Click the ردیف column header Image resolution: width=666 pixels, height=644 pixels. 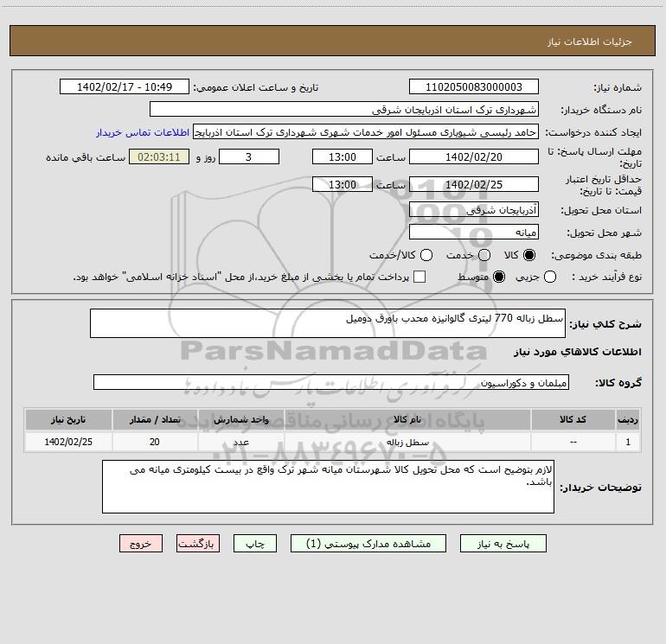coord(628,419)
